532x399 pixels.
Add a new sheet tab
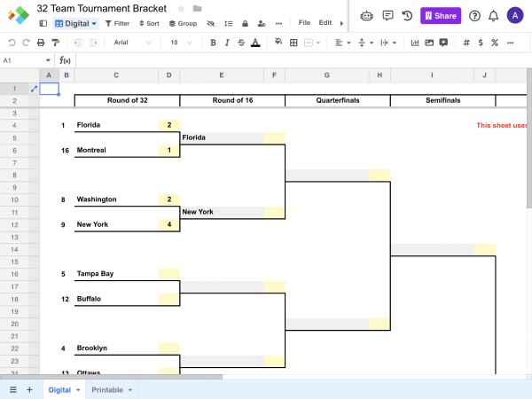(29, 390)
